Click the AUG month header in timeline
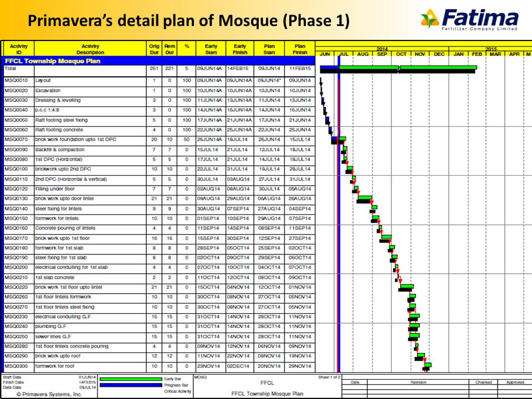Screen dimensions: 532x399 click(x=362, y=54)
